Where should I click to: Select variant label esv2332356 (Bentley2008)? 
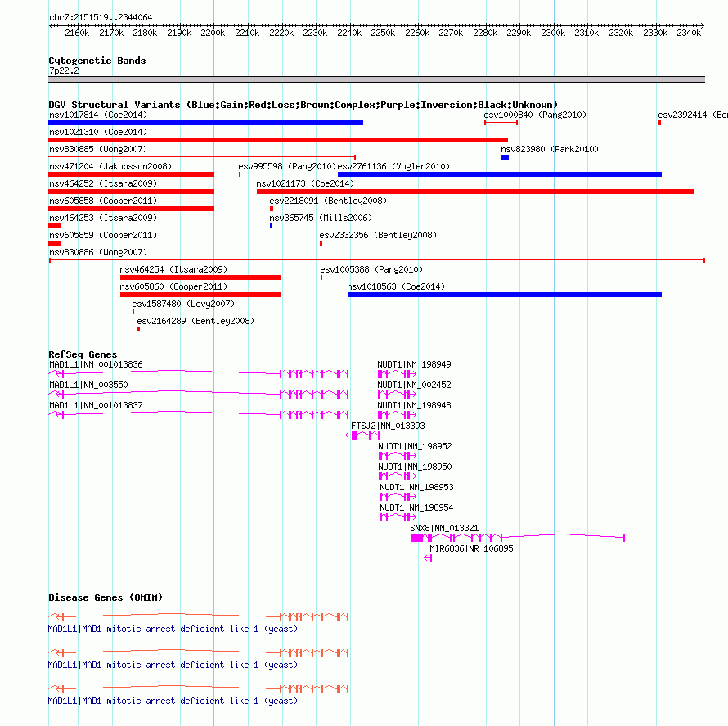[379, 235]
